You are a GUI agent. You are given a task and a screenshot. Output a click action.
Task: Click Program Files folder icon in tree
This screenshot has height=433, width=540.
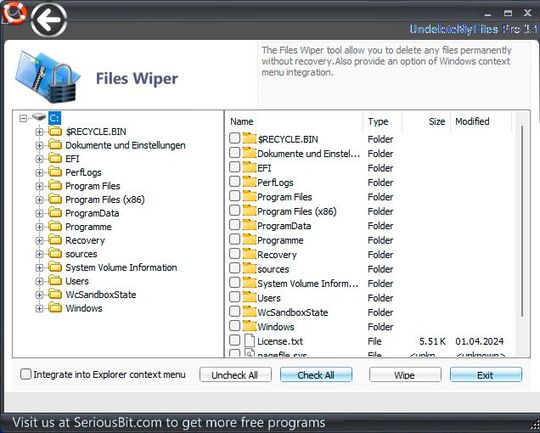55,186
